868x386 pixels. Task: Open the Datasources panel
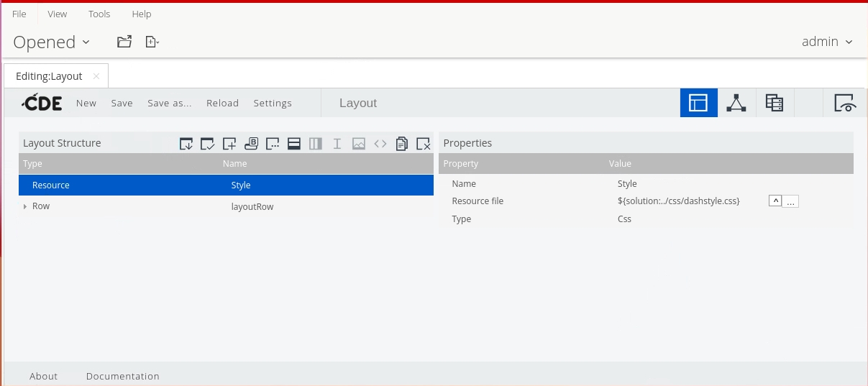tap(774, 103)
